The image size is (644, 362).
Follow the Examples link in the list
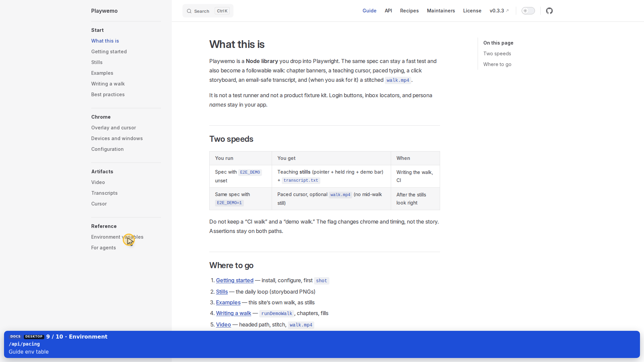coord(228,302)
